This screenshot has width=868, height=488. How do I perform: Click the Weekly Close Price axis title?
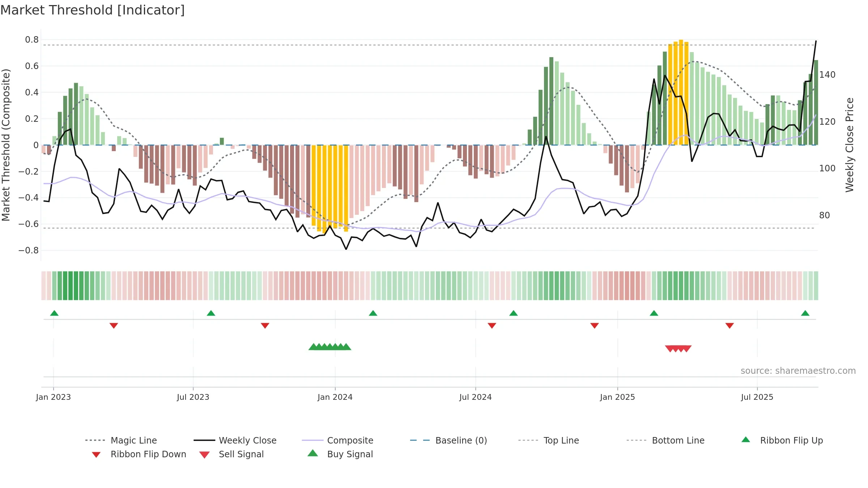coord(850,145)
